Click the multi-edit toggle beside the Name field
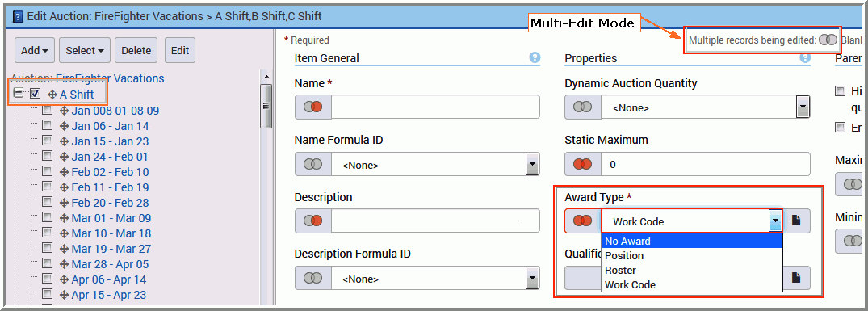Screen dimensions: 868x311 pos(312,107)
